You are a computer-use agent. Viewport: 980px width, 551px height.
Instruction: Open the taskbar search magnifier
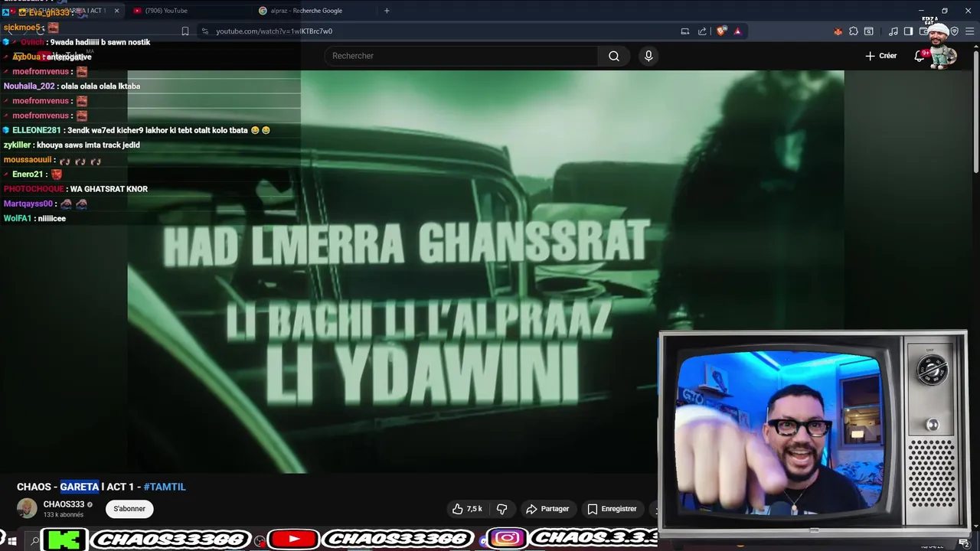[x=34, y=541]
